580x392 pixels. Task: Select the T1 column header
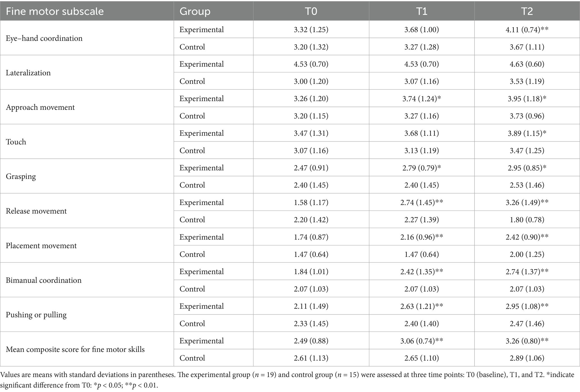point(421,11)
